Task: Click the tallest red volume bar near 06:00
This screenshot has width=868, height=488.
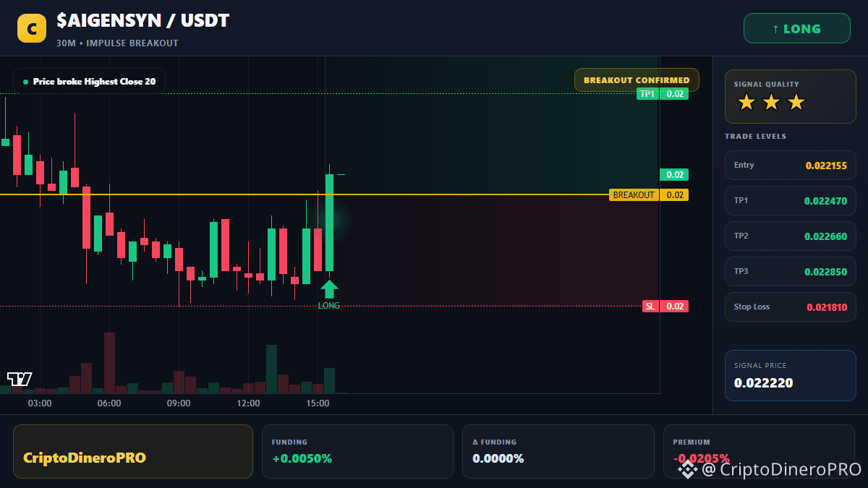Action: pyautogui.click(x=110, y=363)
